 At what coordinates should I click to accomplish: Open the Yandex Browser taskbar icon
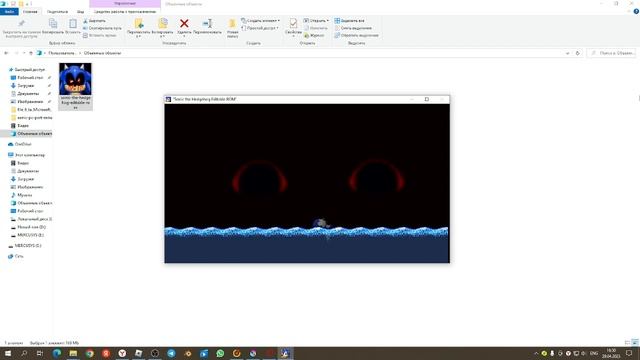[x=122, y=353]
